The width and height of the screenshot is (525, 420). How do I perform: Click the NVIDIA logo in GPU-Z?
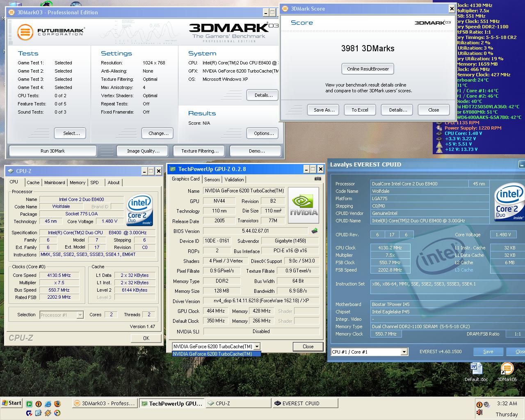(304, 205)
